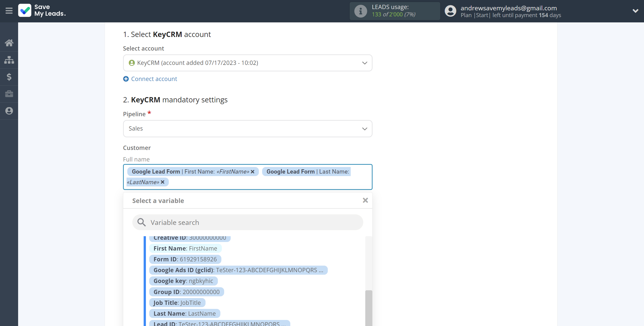Click the Variable search input field
This screenshot has width=644, height=326.
tap(248, 222)
